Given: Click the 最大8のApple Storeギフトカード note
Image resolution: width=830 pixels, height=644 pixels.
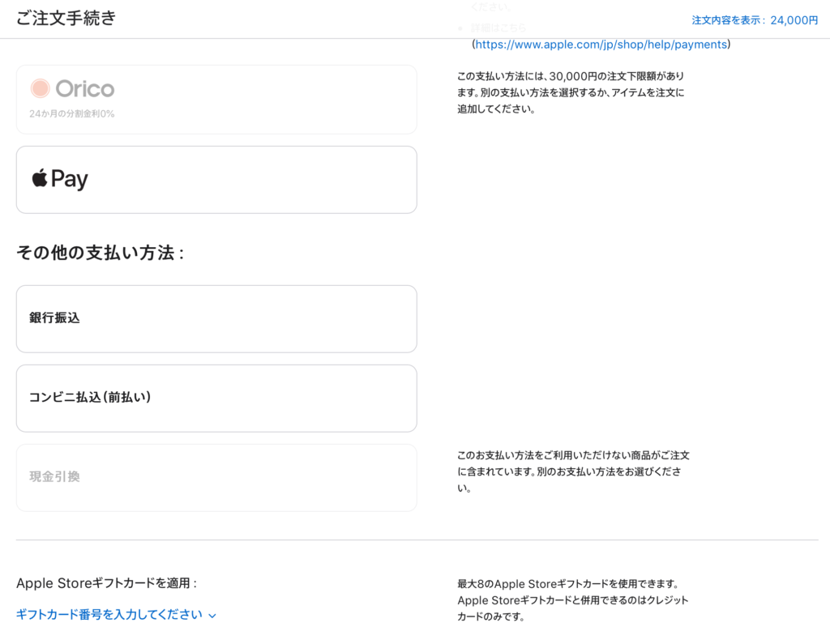Looking at the screenshot, I should [573, 600].
